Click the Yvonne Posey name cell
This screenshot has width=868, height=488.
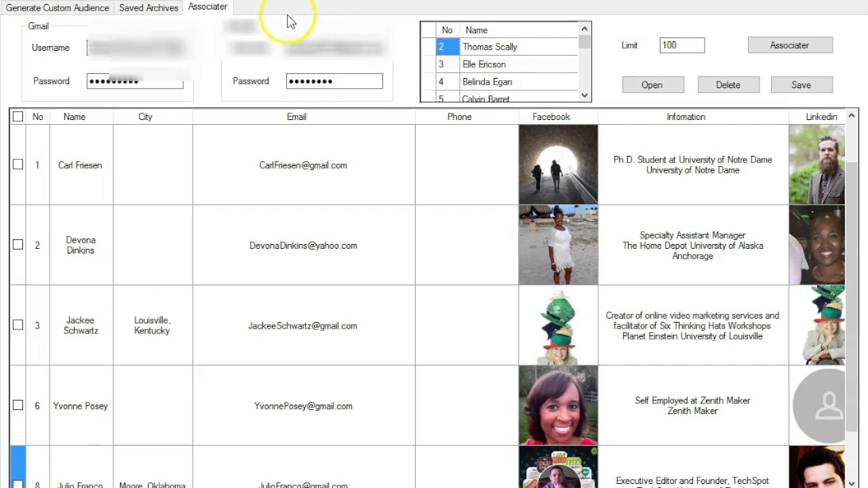click(x=81, y=406)
